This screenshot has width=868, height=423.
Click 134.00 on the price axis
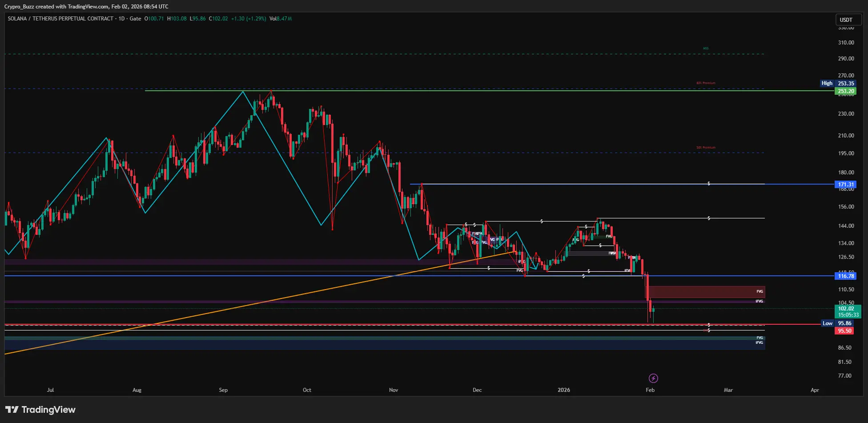846,243
